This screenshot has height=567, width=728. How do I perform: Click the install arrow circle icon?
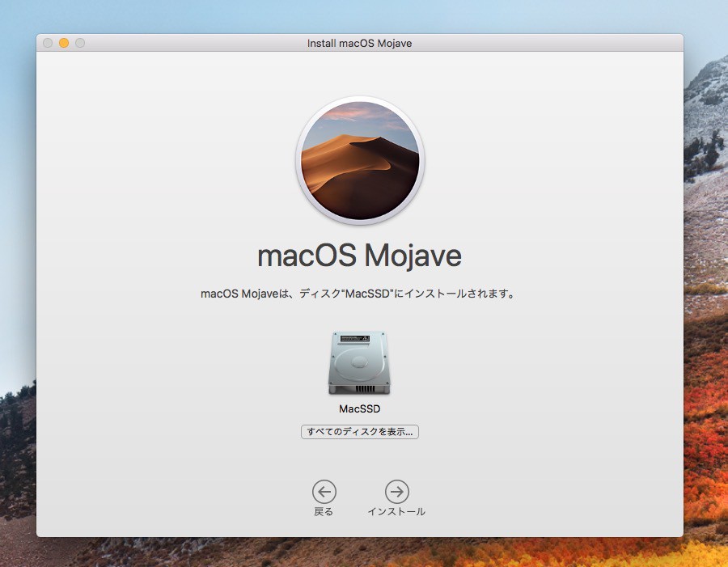pyautogui.click(x=397, y=491)
